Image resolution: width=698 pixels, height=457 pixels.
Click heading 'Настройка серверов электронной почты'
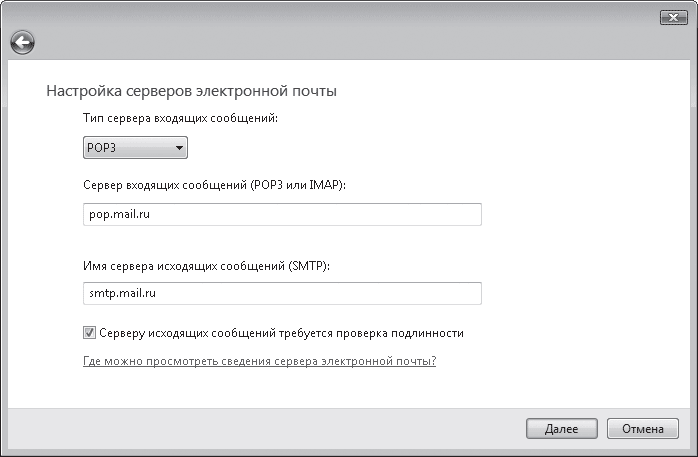point(192,91)
